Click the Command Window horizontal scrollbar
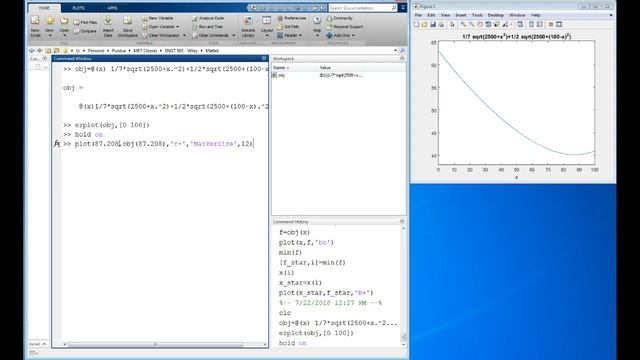The image size is (640, 360). tap(156, 344)
